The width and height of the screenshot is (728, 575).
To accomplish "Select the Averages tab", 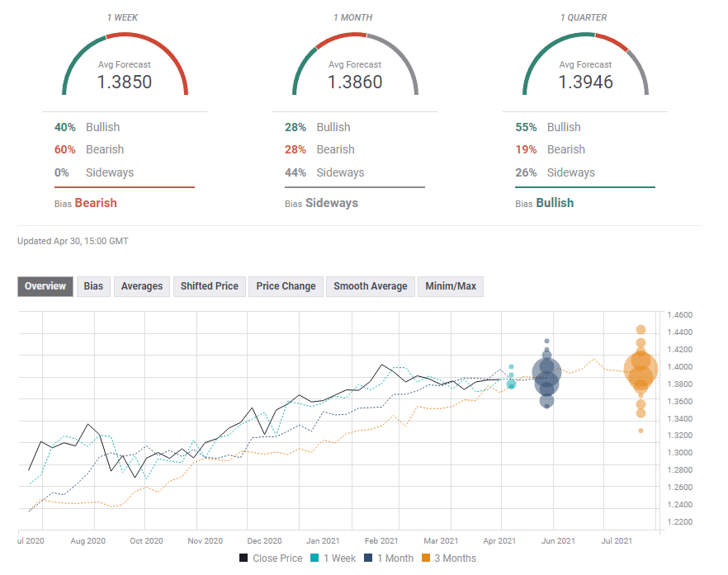I will pos(141,286).
